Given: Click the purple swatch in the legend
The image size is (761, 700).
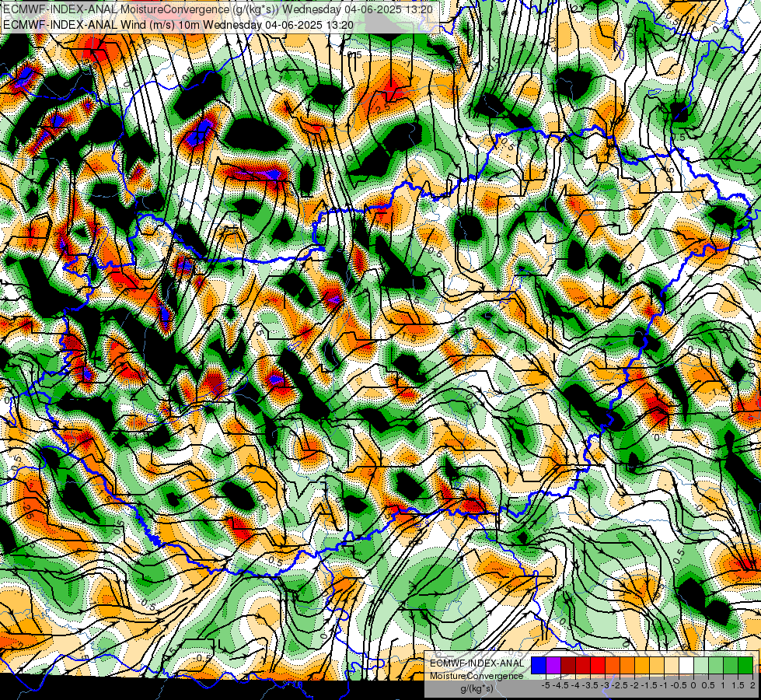Looking at the screenshot, I should pos(553,666).
